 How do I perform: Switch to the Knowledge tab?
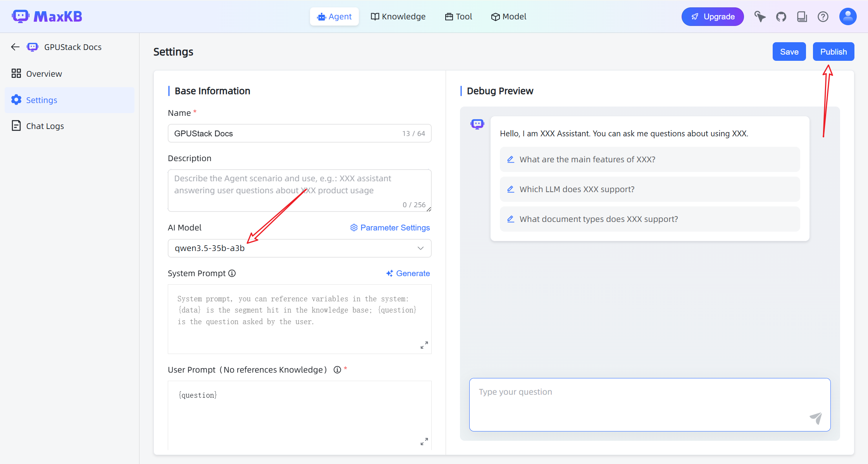[x=398, y=17]
